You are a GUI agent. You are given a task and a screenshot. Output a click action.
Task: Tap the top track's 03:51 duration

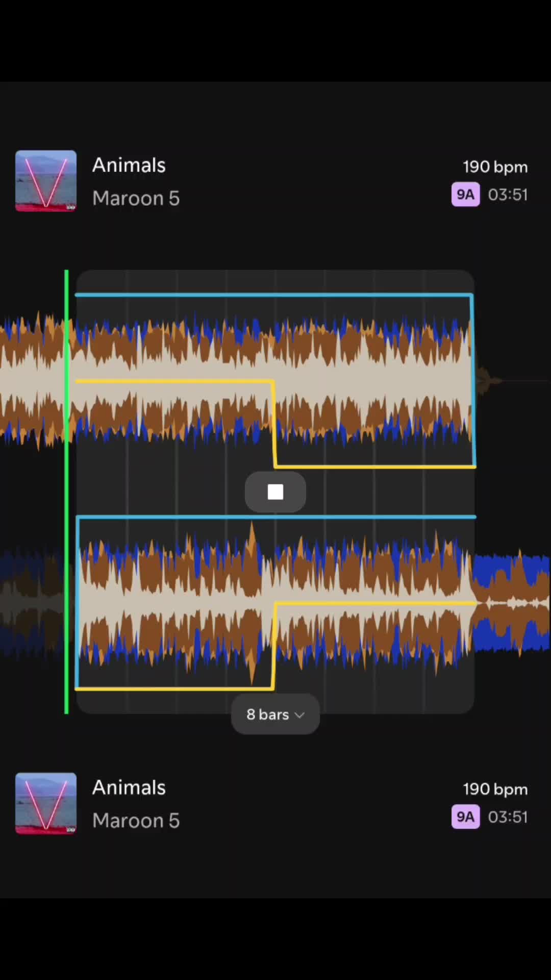click(508, 194)
